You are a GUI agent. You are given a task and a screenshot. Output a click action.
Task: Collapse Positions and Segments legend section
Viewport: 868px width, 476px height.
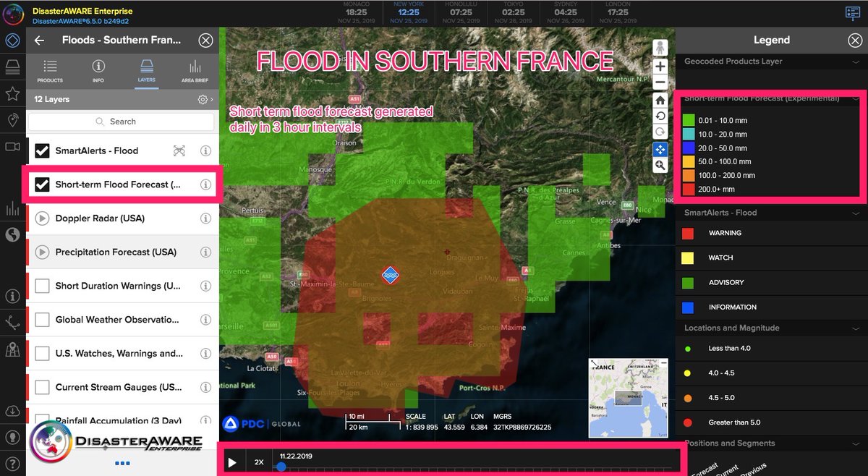tap(855, 443)
